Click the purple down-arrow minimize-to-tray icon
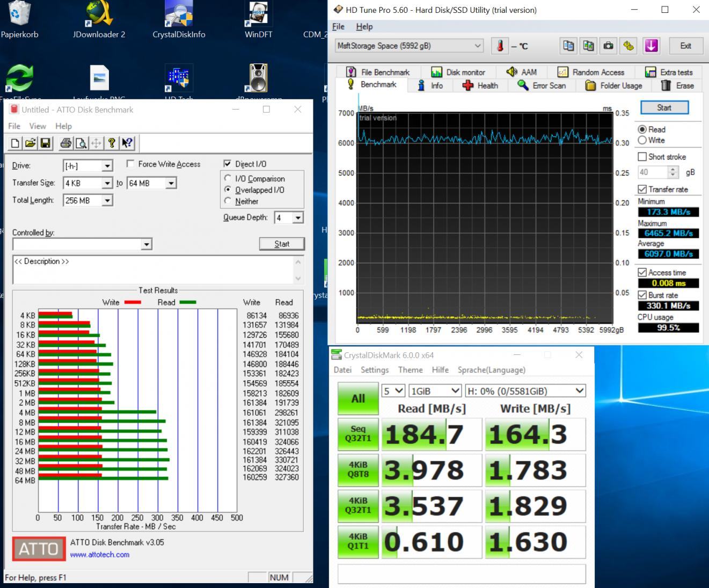Image resolution: width=709 pixels, height=588 pixels. (x=651, y=46)
